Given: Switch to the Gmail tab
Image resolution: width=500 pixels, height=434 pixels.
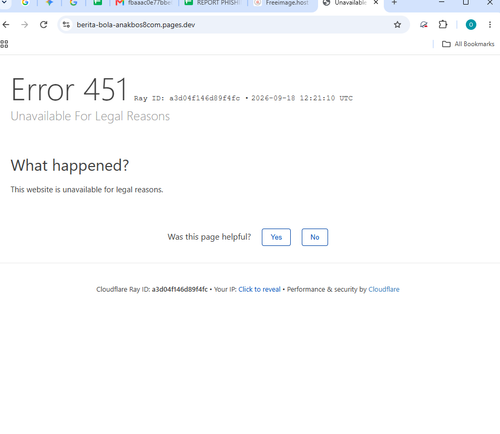Looking at the screenshot, I should [143, 3].
